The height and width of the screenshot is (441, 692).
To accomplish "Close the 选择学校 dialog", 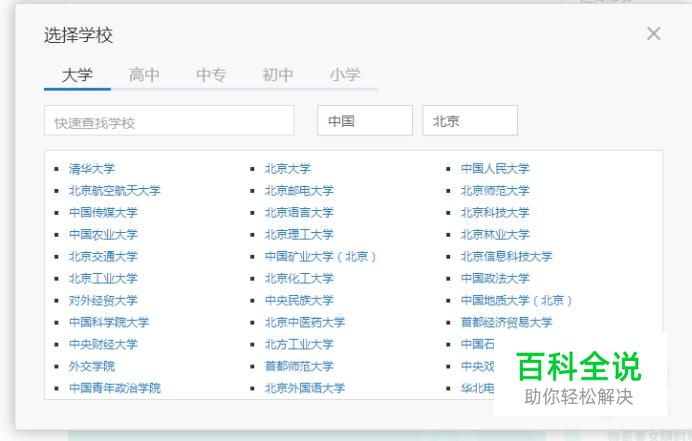I will [x=653, y=34].
